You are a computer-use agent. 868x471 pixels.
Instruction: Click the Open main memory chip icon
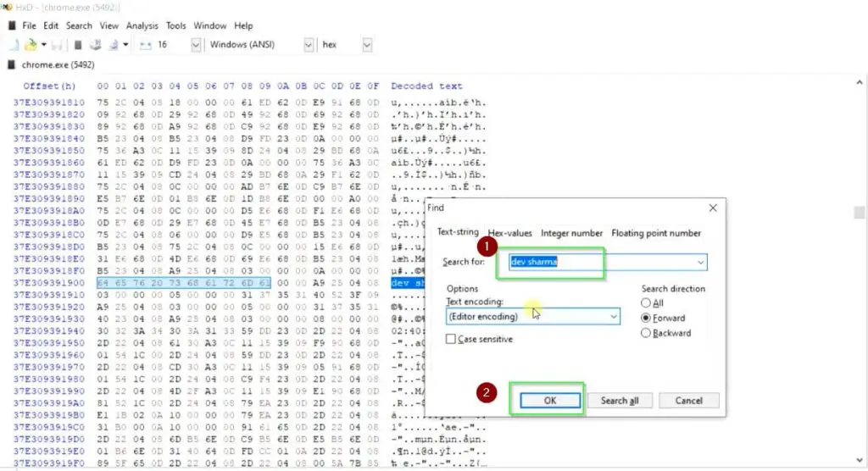[78, 45]
